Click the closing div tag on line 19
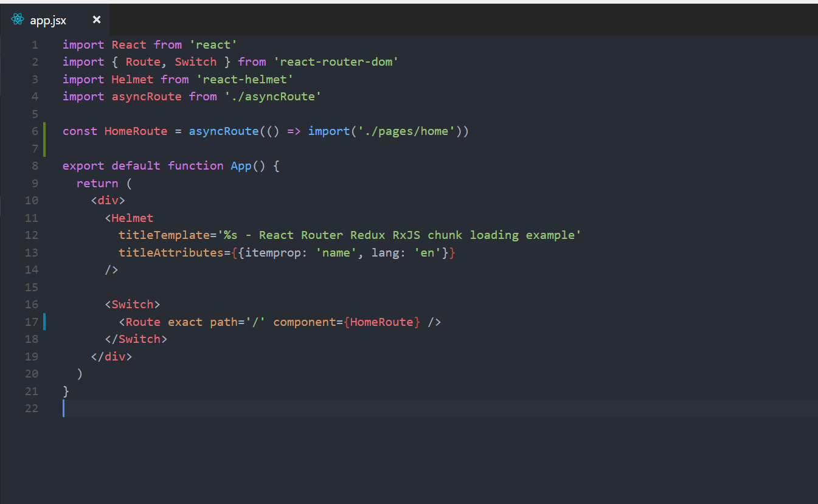818x504 pixels. (111, 357)
